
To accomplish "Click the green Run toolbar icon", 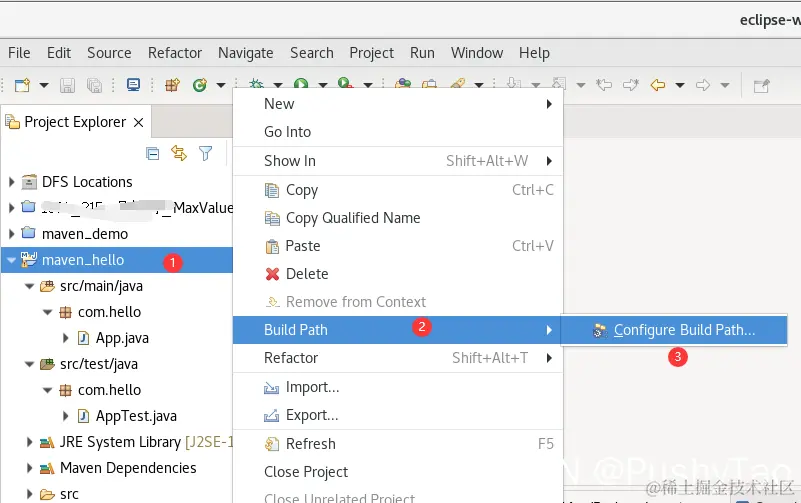I will point(301,84).
